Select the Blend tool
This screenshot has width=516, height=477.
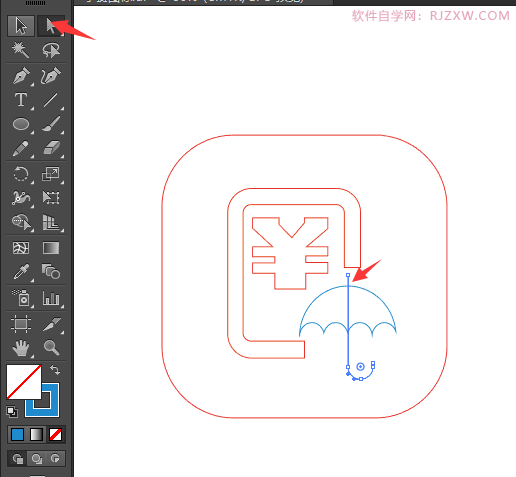[x=51, y=271]
